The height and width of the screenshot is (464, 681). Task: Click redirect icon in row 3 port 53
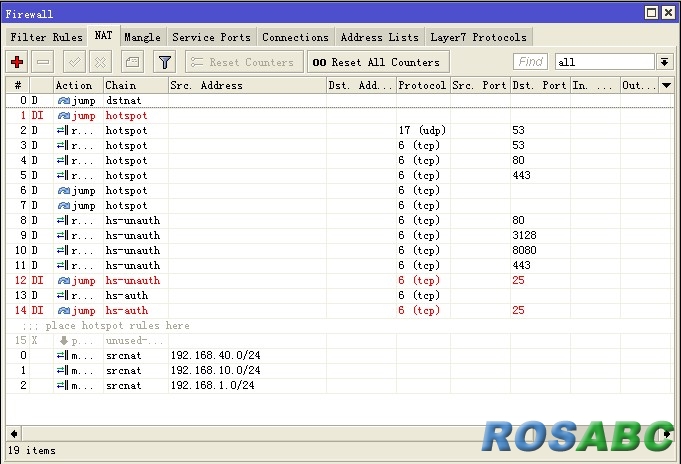pyautogui.click(x=63, y=146)
